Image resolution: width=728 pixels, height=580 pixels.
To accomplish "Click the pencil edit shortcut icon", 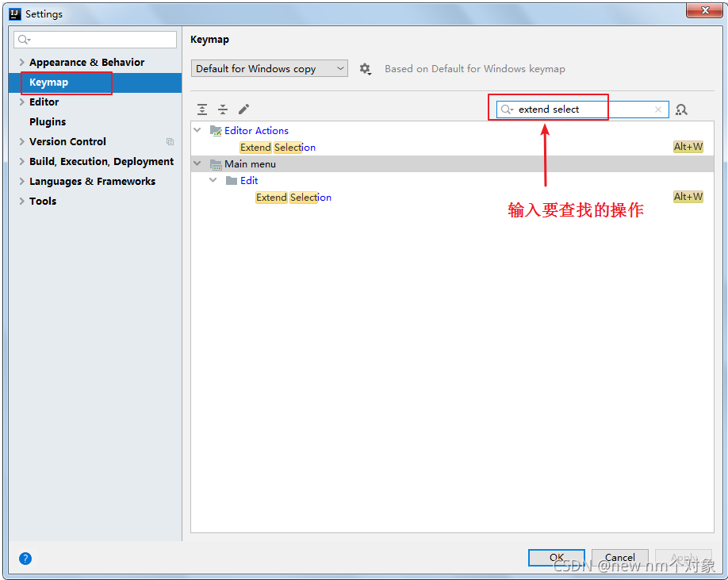I will click(x=243, y=109).
